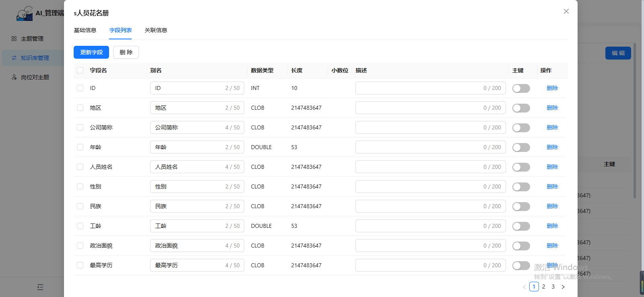644x297 pixels.
Task: Go to next page with right arrow
Action: tap(563, 287)
